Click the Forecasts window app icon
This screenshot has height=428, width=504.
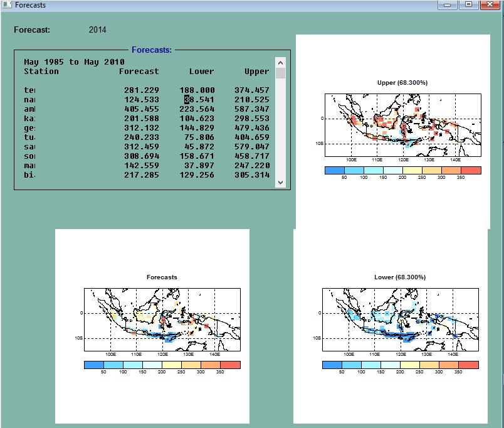(x=7, y=5)
